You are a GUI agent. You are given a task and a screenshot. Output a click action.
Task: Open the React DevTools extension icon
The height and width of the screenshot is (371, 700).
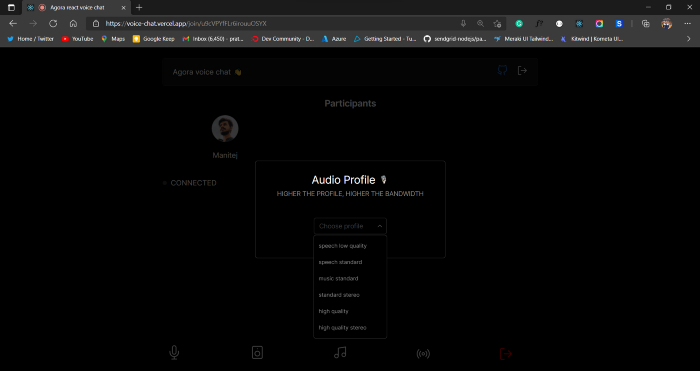tap(579, 24)
